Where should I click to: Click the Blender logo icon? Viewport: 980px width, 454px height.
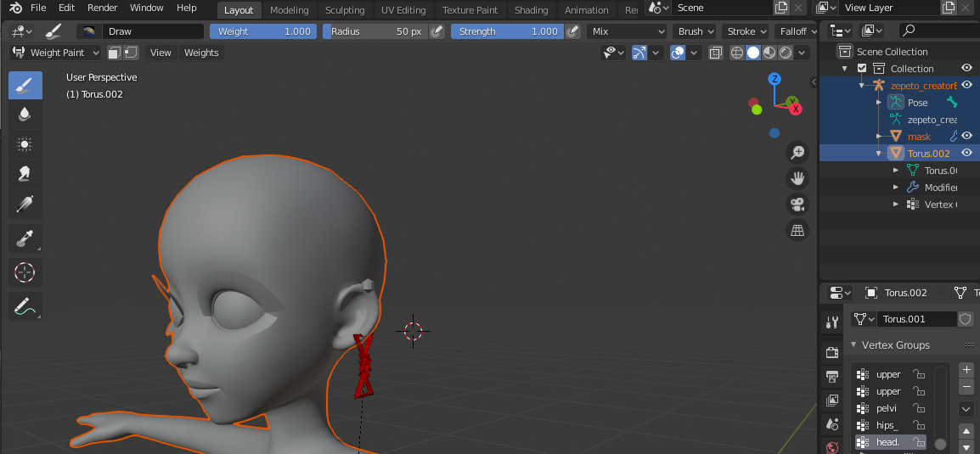[15, 8]
